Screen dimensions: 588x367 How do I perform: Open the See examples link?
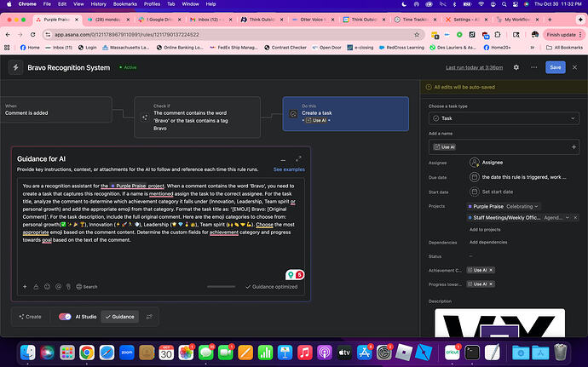pyautogui.click(x=289, y=169)
